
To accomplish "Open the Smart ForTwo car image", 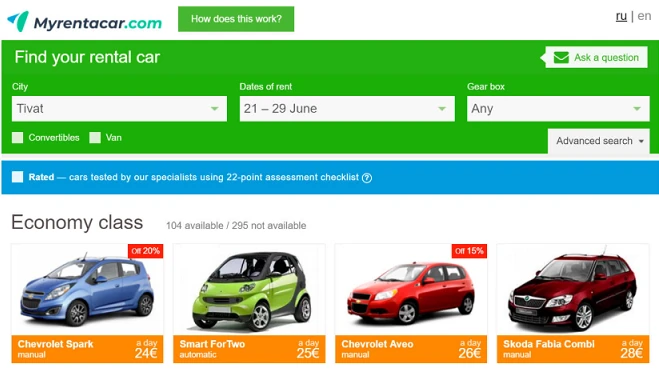I will [249, 290].
